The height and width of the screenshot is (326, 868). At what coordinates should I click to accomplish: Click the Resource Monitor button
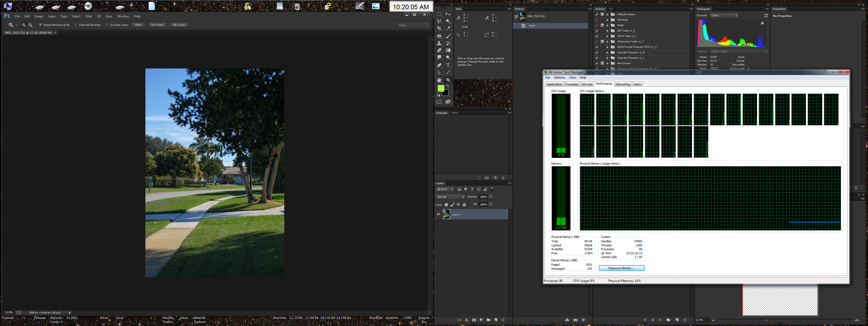point(621,268)
